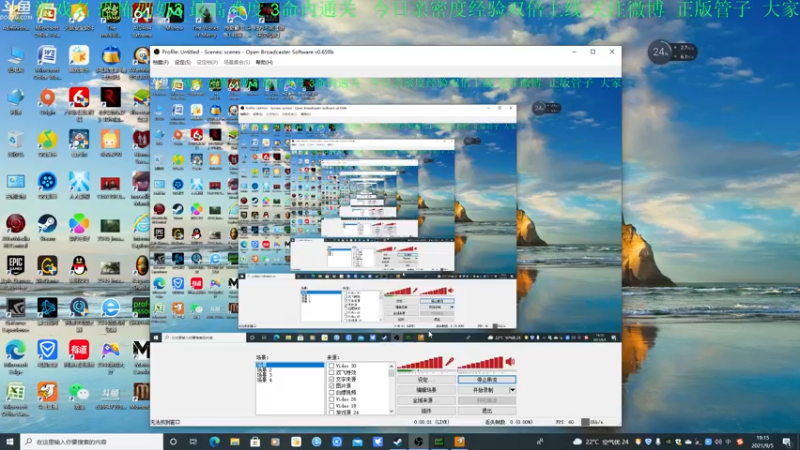Switch to OBS via its taskbar icon
The image size is (800, 450).
pos(418,441)
